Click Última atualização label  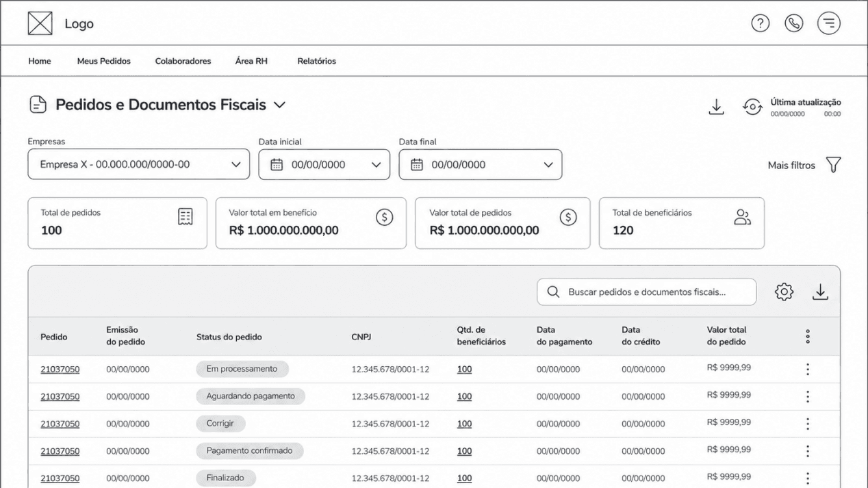pos(806,102)
